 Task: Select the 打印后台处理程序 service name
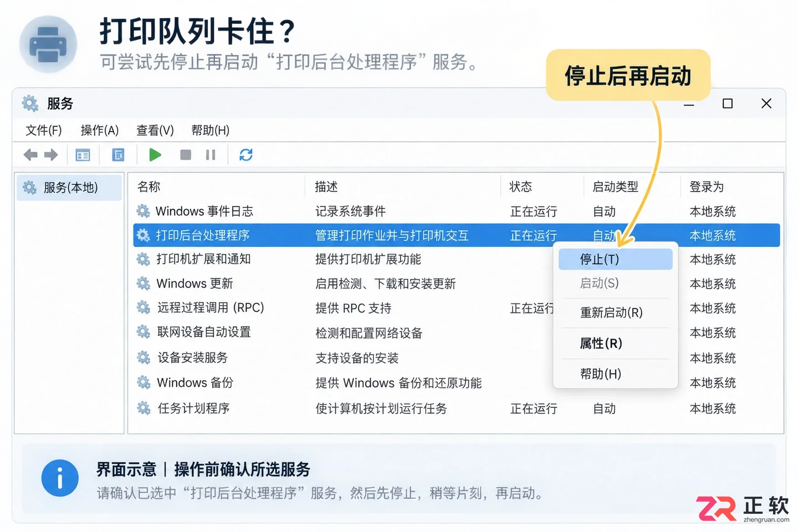203,236
